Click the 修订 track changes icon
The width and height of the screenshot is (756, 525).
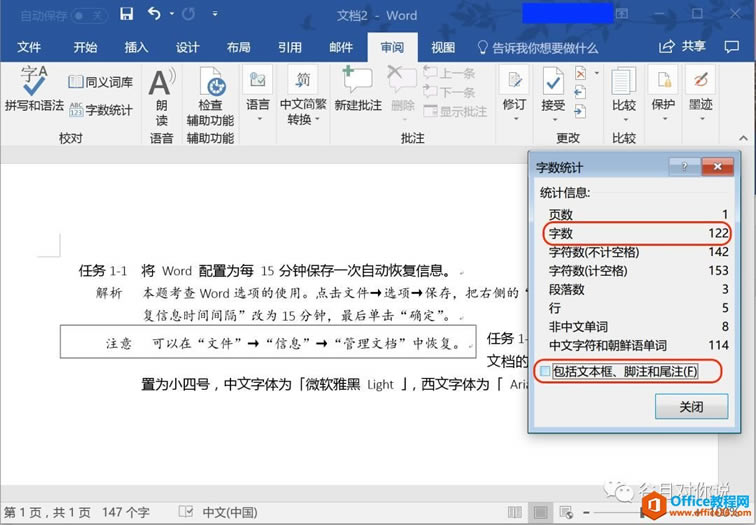pos(514,79)
